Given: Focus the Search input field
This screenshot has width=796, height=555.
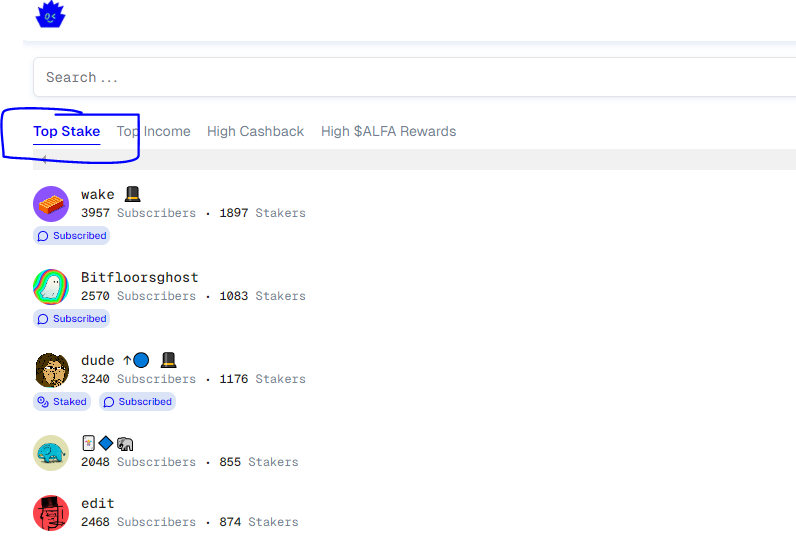Looking at the screenshot, I should [414, 77].
